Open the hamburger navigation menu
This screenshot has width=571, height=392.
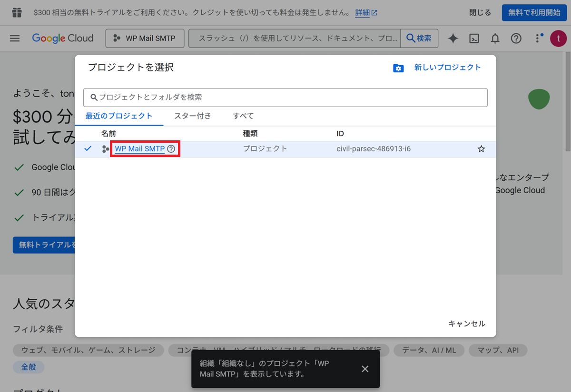pos(15,39)
